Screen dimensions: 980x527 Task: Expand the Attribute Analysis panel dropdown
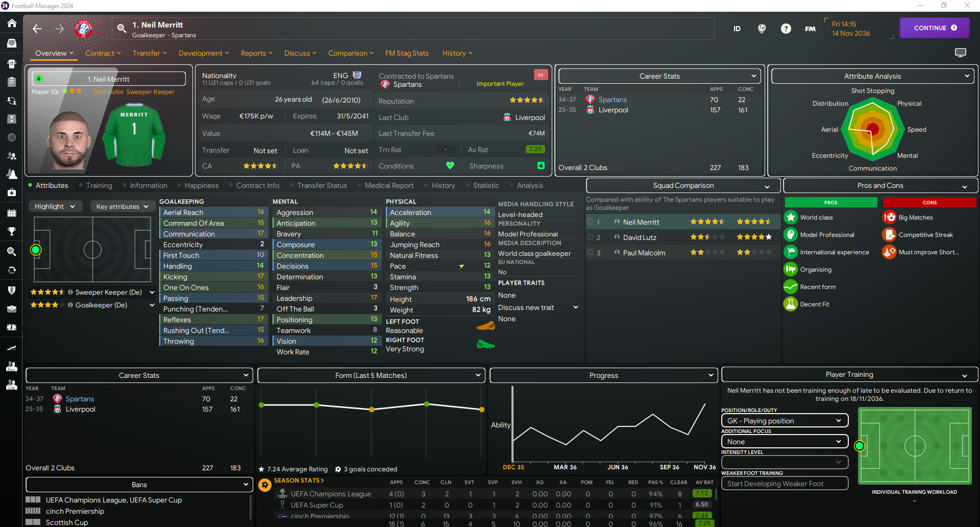tap(873, 76)
